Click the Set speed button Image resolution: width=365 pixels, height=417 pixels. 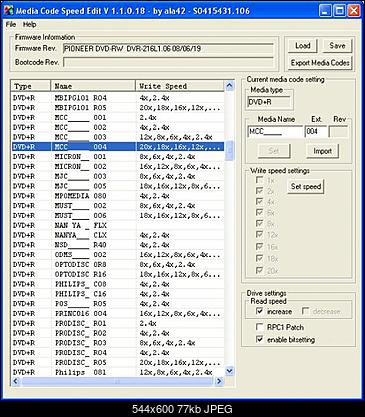click(x=306, y=186)
